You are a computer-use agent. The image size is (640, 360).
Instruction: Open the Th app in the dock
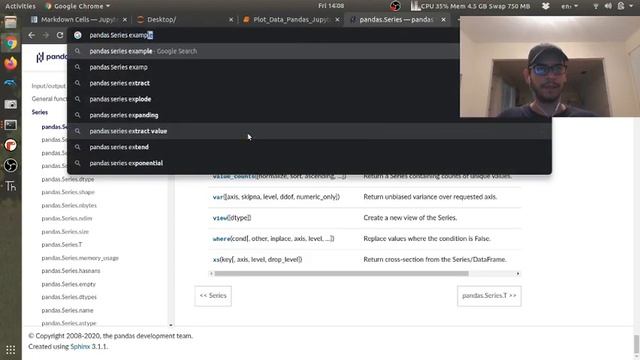coord(11,186)
